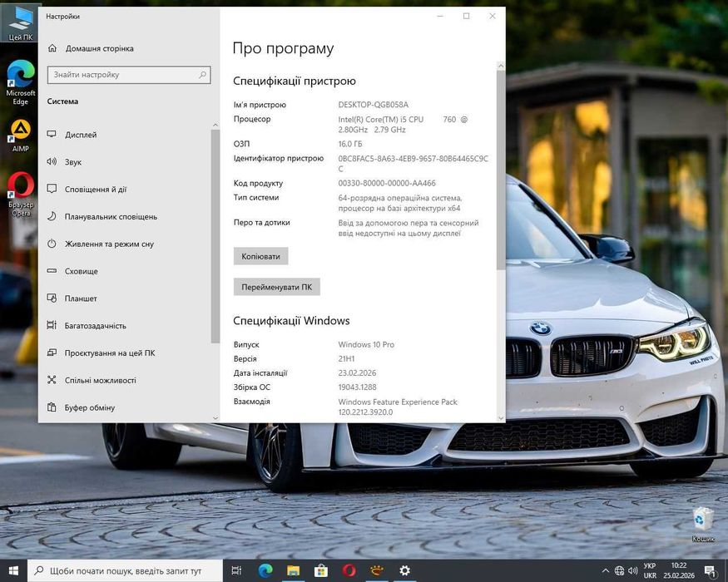Click main pane scrollbar down arrow

click(x=501, y=417)
